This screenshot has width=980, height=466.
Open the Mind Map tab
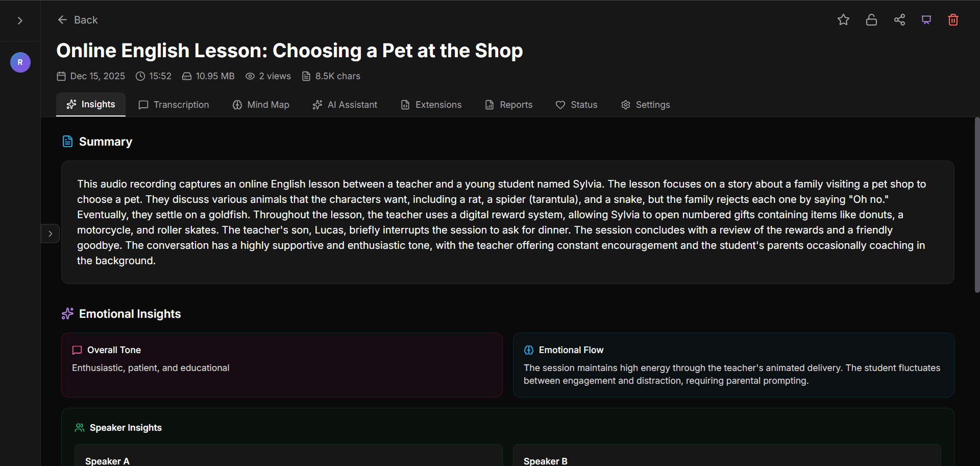coord(261,105)
